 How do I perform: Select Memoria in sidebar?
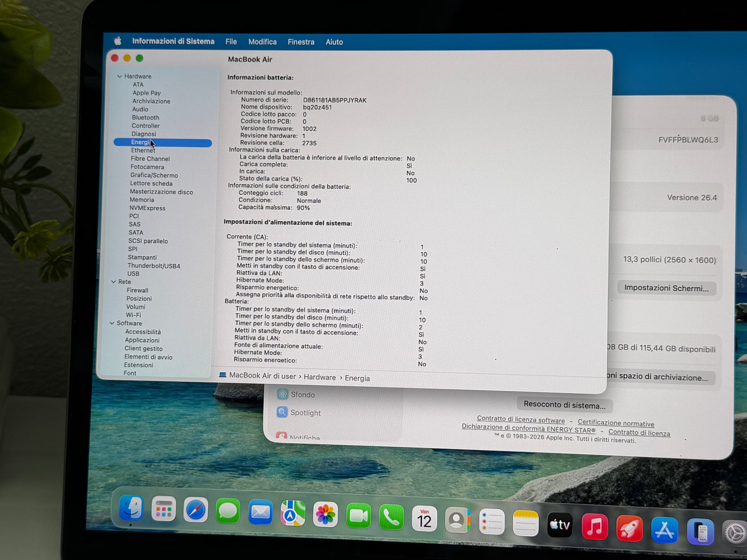coord(142,200)
